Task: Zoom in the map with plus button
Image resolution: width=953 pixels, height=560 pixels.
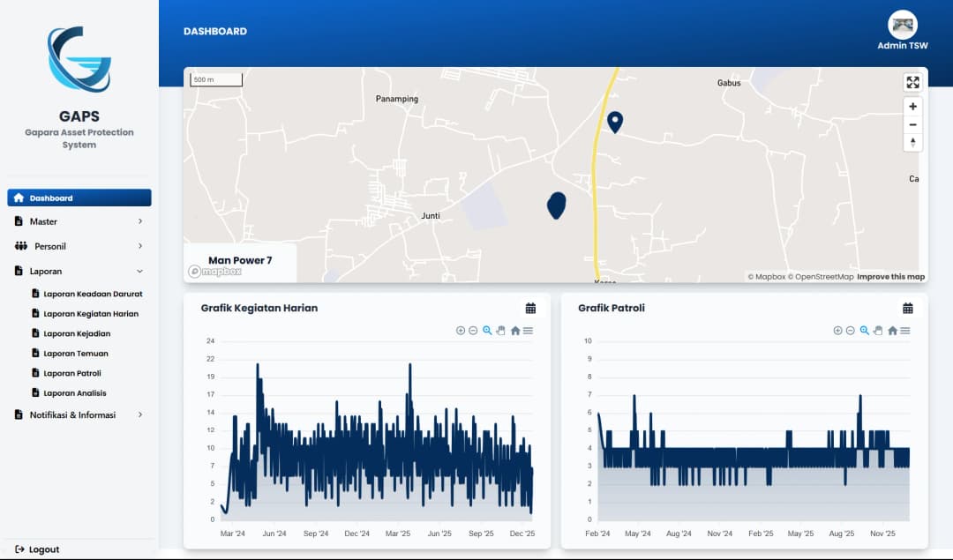Action: 912,107
